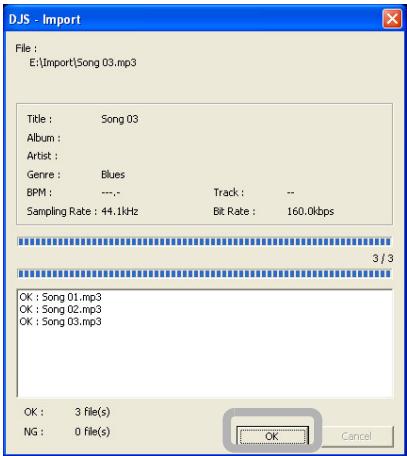Click the upper file progress bar
Image resolution: width=407 pixels, height=456 pixels.
coord(204,242)
